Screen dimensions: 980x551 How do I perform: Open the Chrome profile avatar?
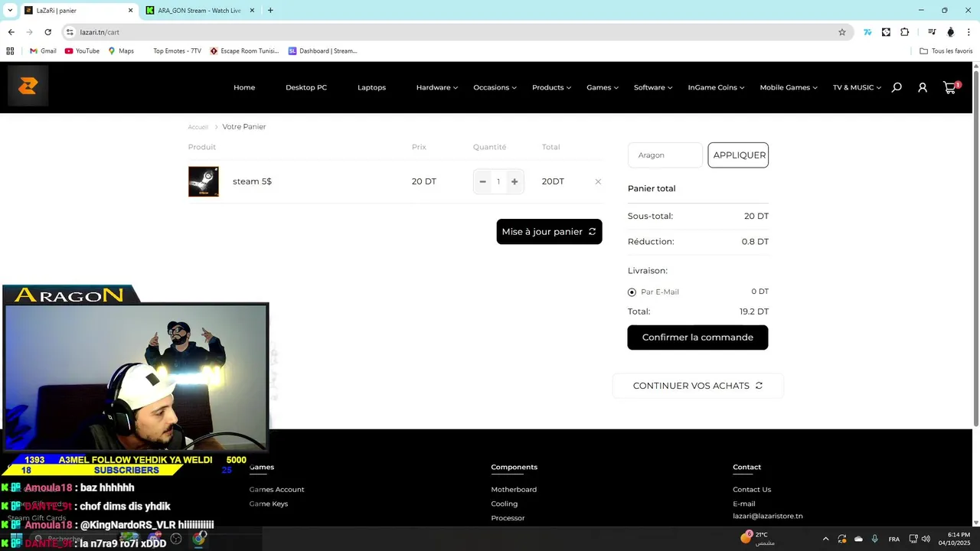coord(951,32)
